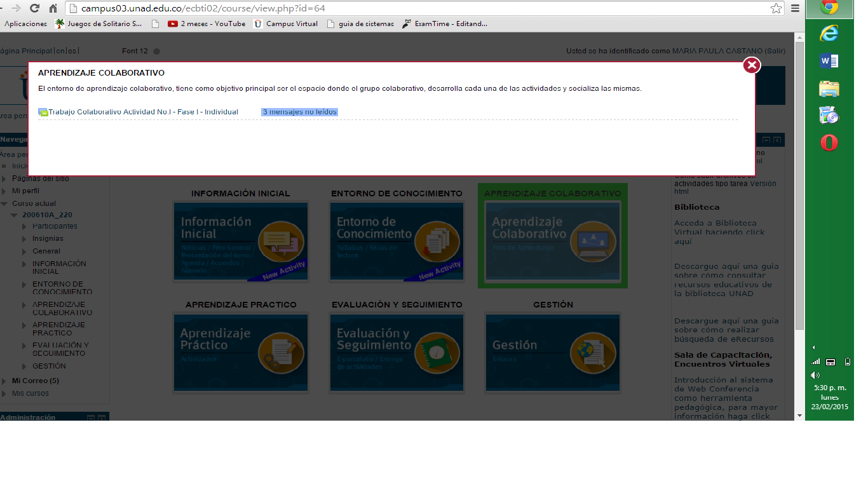Open the Campus Virtual bookmark
868x488 pixels.
[x=285, y=24]
